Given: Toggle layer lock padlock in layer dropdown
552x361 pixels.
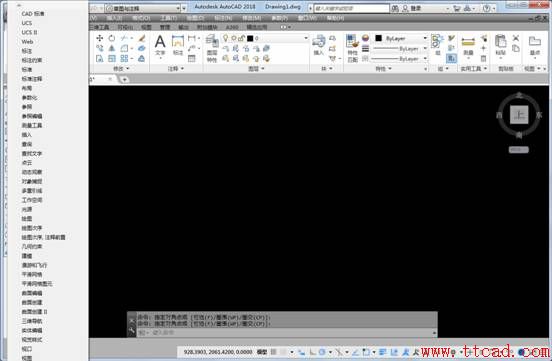Looking at the screenshot, I should (241, 38).
